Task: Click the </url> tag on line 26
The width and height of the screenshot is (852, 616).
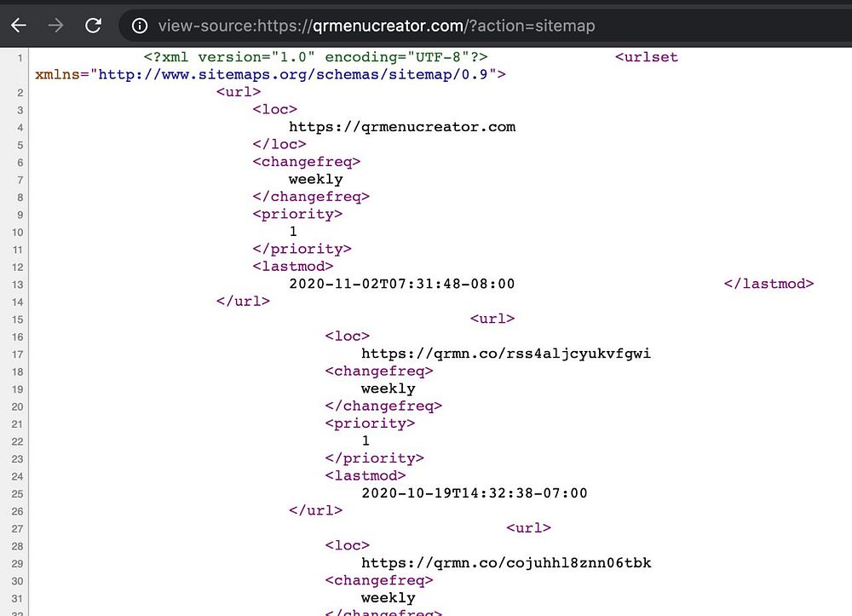Action: coord(316,510)
